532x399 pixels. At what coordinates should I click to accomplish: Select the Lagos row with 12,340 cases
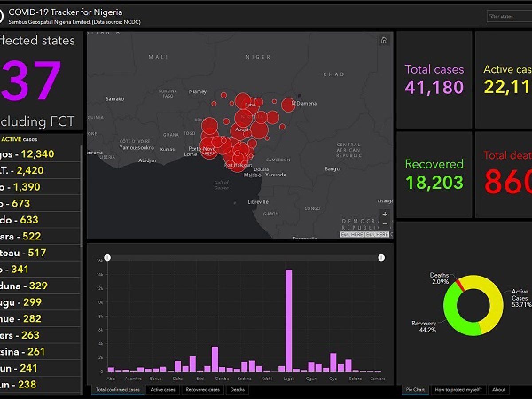40,154
